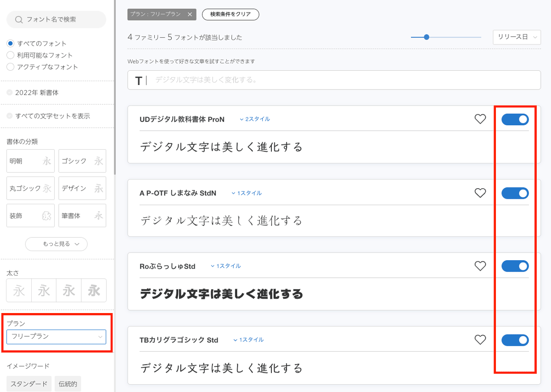The width and height of the screenshot is (551, 392).
Task: Click the sample text input field
Action: 334,80
